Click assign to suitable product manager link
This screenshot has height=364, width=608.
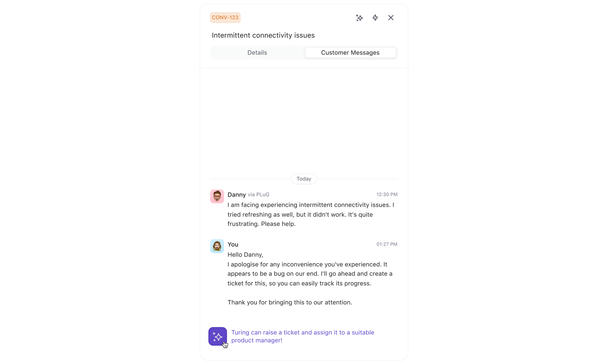[x=303, y=336]
